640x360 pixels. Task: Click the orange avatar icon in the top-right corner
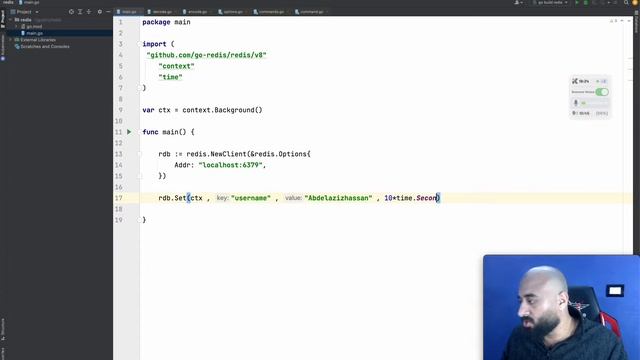pyautogui.click(x=635, y=2)
